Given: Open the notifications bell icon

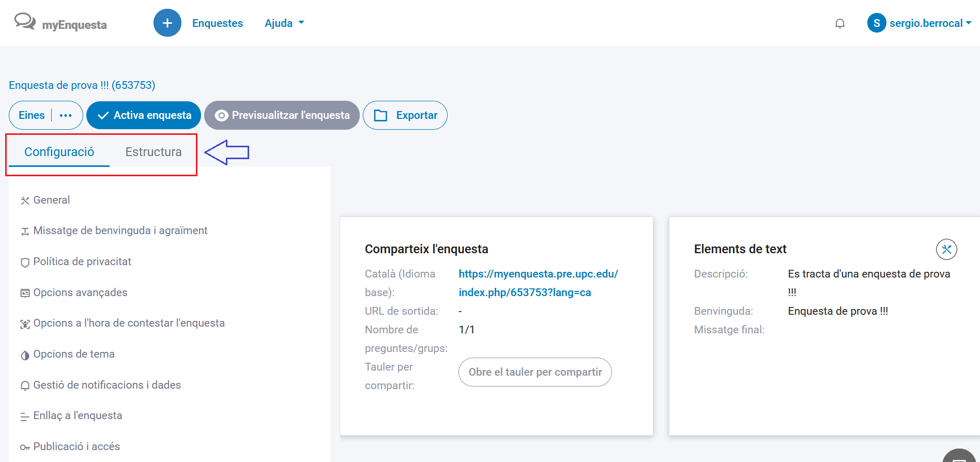Looking at the screenshot, I should pos(840,23).
